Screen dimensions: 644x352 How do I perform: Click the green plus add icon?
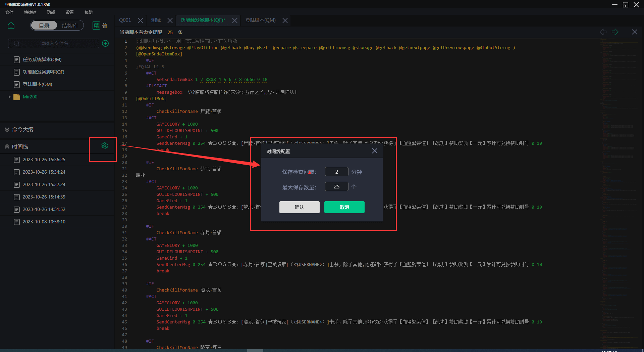tap(105, 43)
